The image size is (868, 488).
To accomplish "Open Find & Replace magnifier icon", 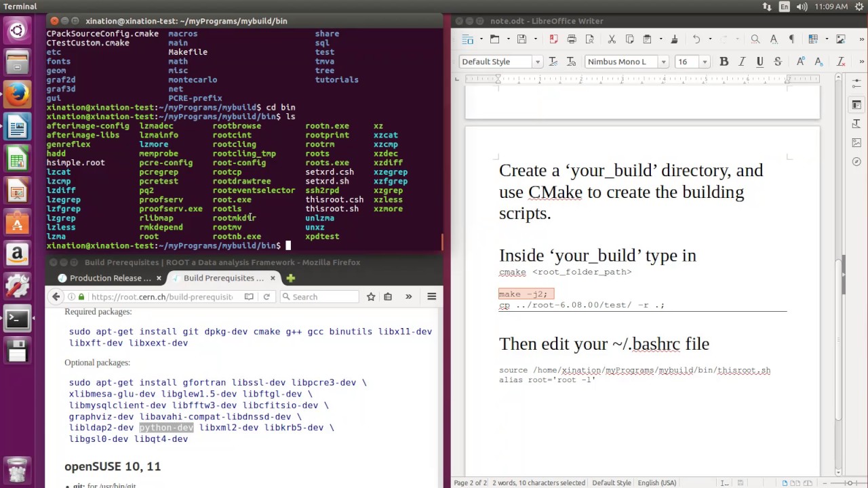I will pos(755,39).
